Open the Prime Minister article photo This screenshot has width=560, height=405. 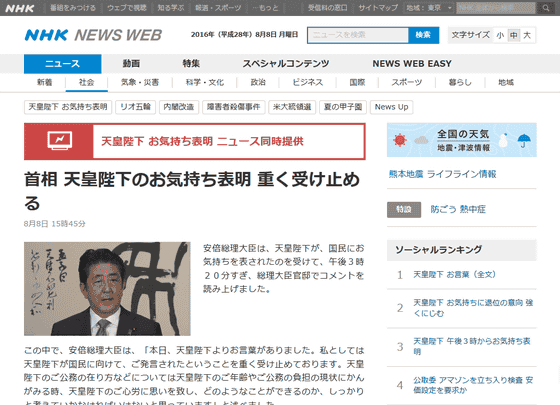107,289
